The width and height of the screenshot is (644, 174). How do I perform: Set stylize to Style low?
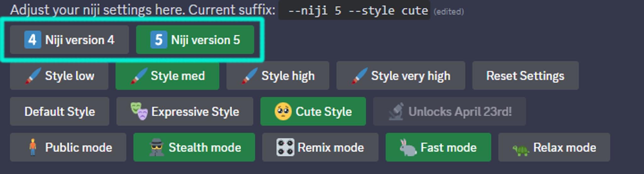click(59, 76)
